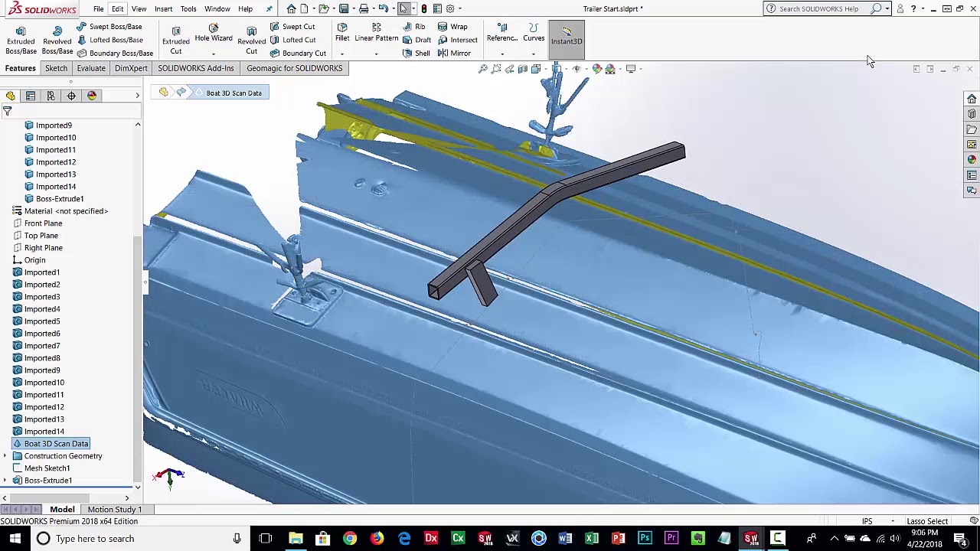Image resolution: width=980 pixels, height=551 pixels.
Task: Open the unit system IPS dropdown
Action: (x=893, y=521)
